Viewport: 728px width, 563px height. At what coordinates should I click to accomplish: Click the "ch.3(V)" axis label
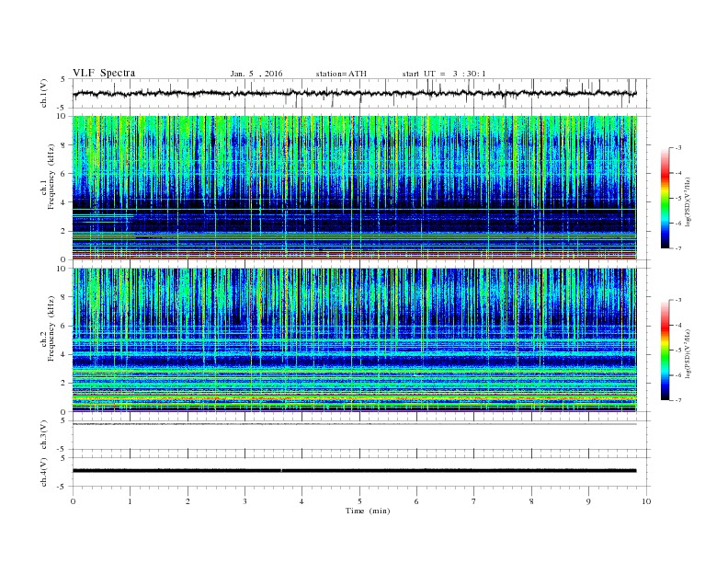coord(44,435)
